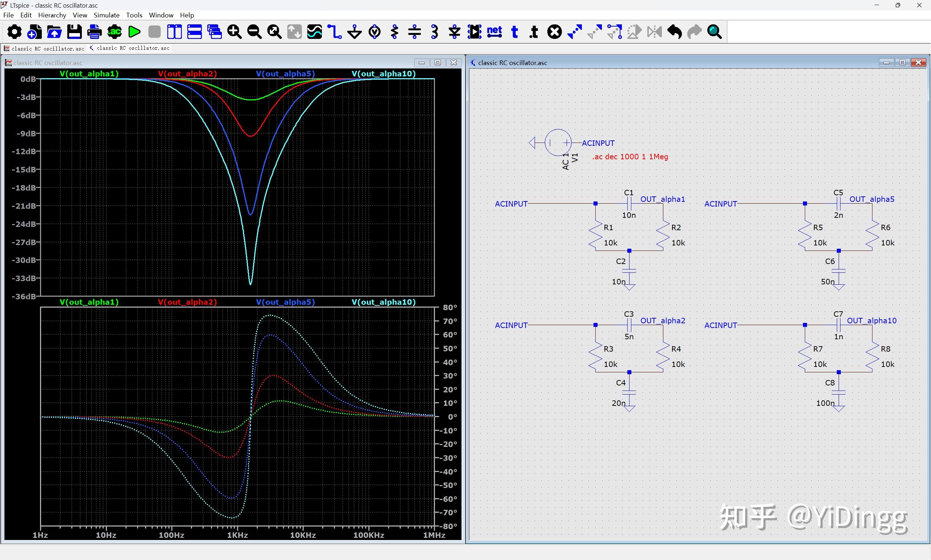Viewport: 931px width, 560px height.
Task: Switch to the waveform plot tab
Action: click(x=44, y=49)
